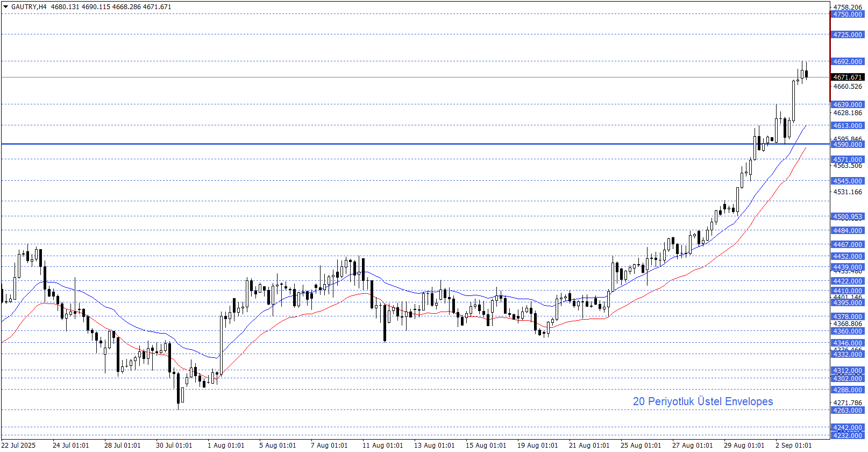Click the 4545.000 price level label
The width and height of the screenshot is (868, 452).
[x=848, y=181]
